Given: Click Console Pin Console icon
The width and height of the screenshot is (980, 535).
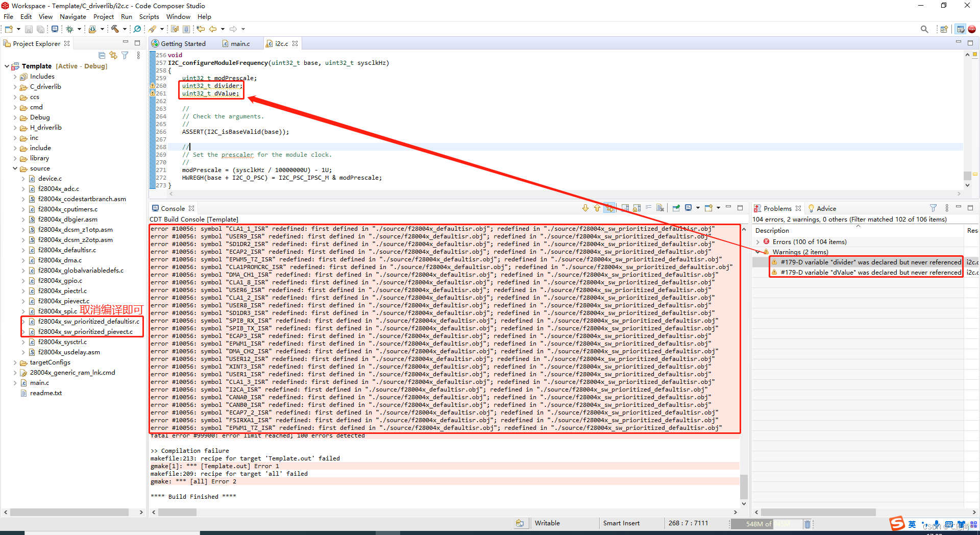Looking at the screenshot, I should point(676,208).
